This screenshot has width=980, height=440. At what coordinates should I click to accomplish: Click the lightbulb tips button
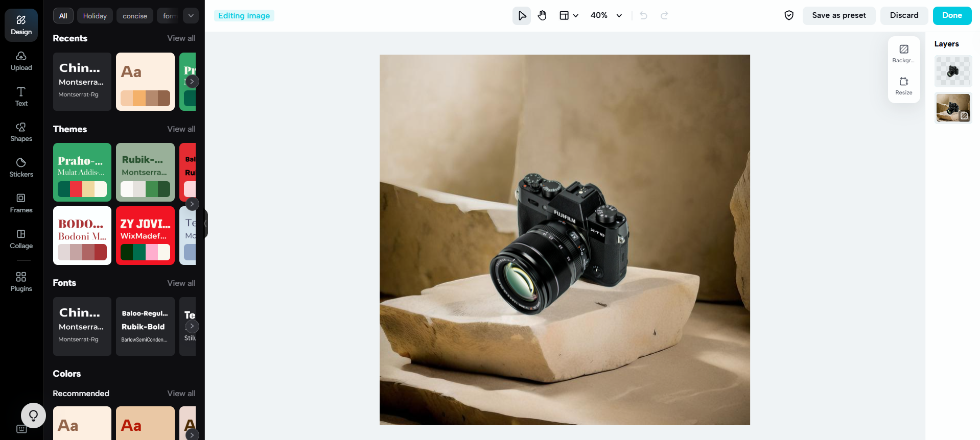[x=33, y=415]
